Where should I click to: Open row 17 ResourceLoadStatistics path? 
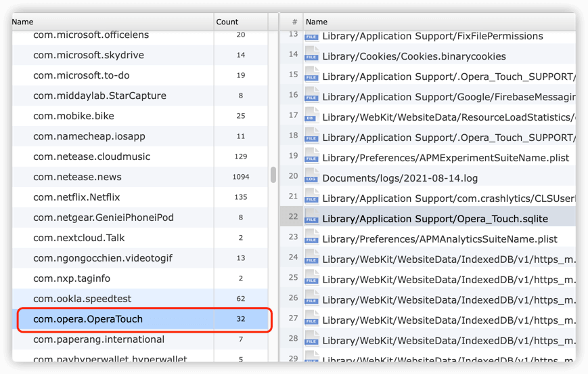click(x=449, y=117)
